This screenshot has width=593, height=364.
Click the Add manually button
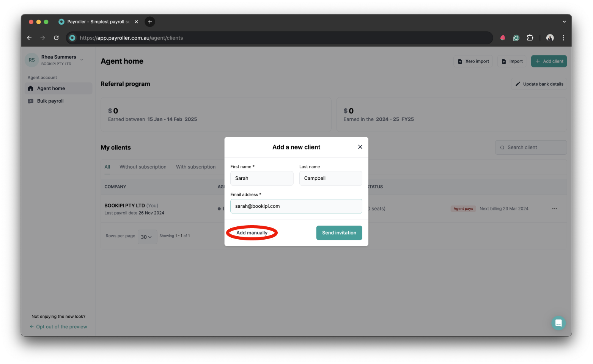coord(252,232)
